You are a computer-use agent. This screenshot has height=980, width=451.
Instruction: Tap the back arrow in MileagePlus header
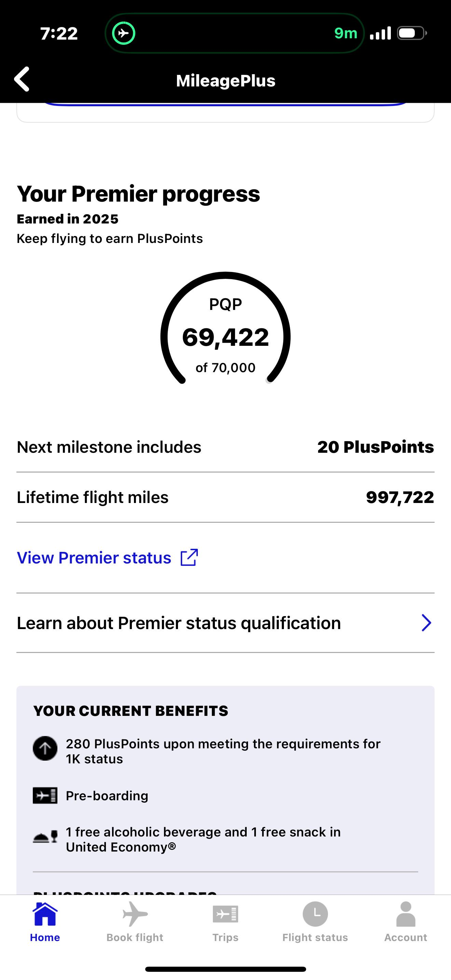tap(22, 79)
